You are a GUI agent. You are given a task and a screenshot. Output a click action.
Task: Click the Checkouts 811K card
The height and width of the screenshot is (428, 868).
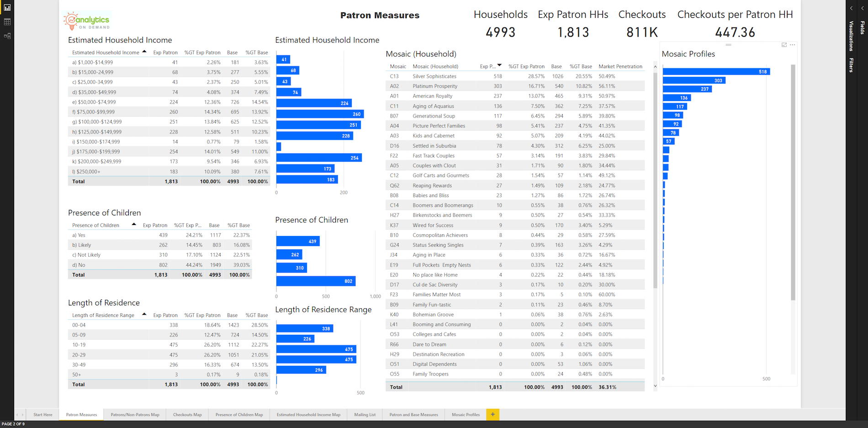click(642, 24)
